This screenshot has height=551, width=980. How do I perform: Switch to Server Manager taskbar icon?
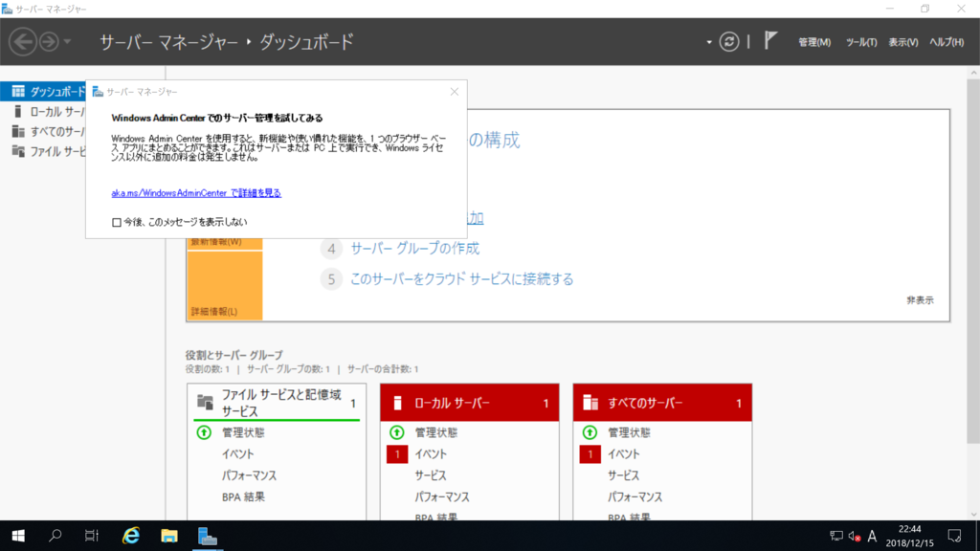[207, 536]
